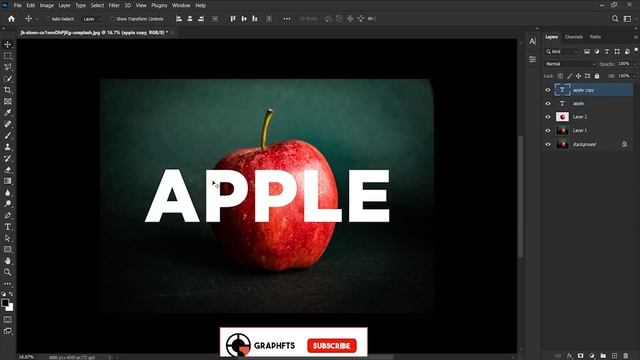Open the workspace switcher dropdown
640x360 pixels.
point(627,19)
